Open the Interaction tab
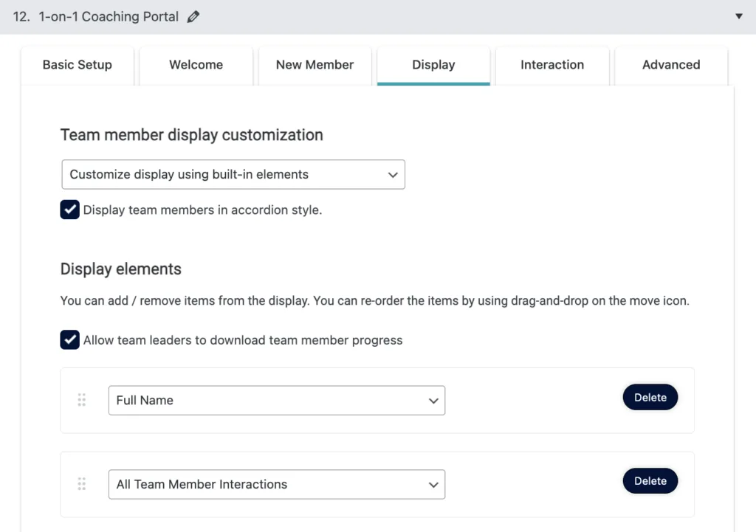The height and width of the screenshot is (532, 756). (x=552, y=65)
